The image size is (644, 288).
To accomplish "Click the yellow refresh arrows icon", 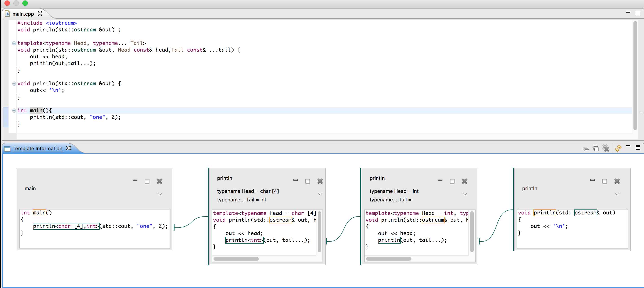I will tap(618, 148).
